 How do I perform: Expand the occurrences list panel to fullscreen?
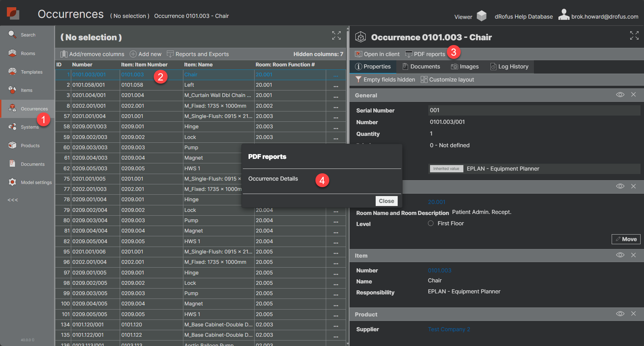[x=336, y=35]
